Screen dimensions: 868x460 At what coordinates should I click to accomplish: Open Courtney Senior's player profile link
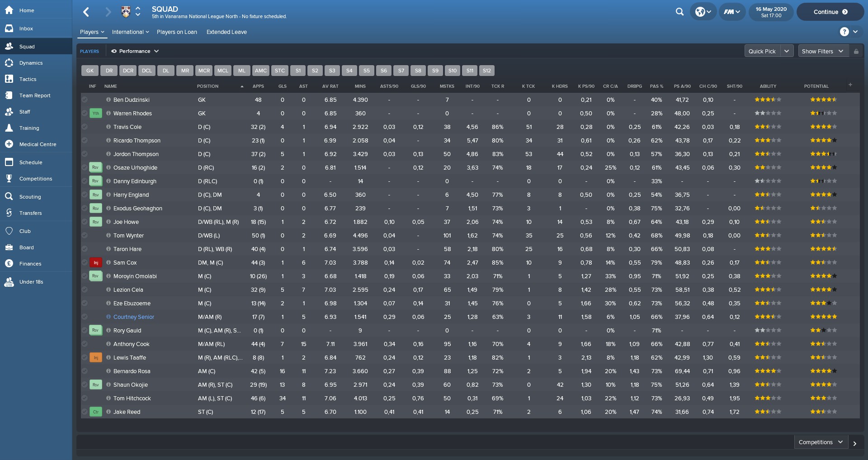tap(133, 317)
